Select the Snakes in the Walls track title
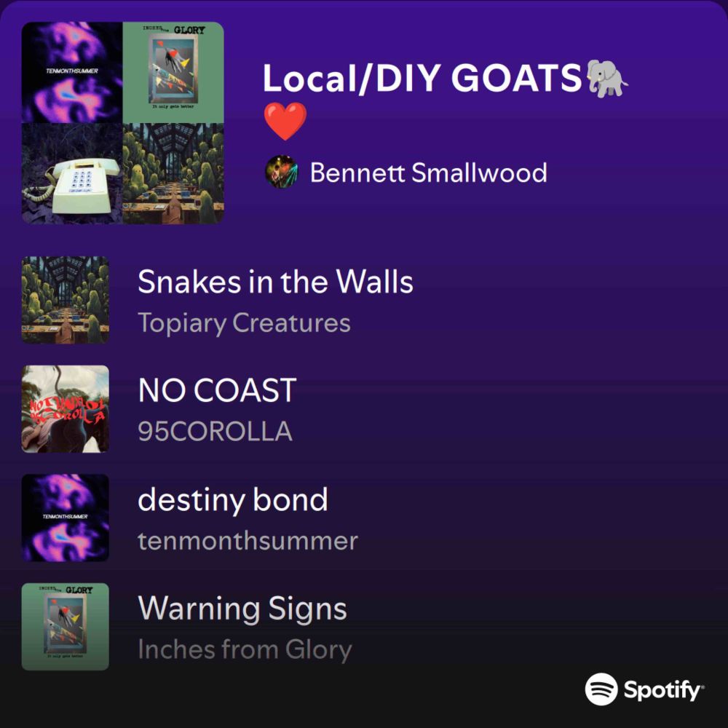 [275, 282]
